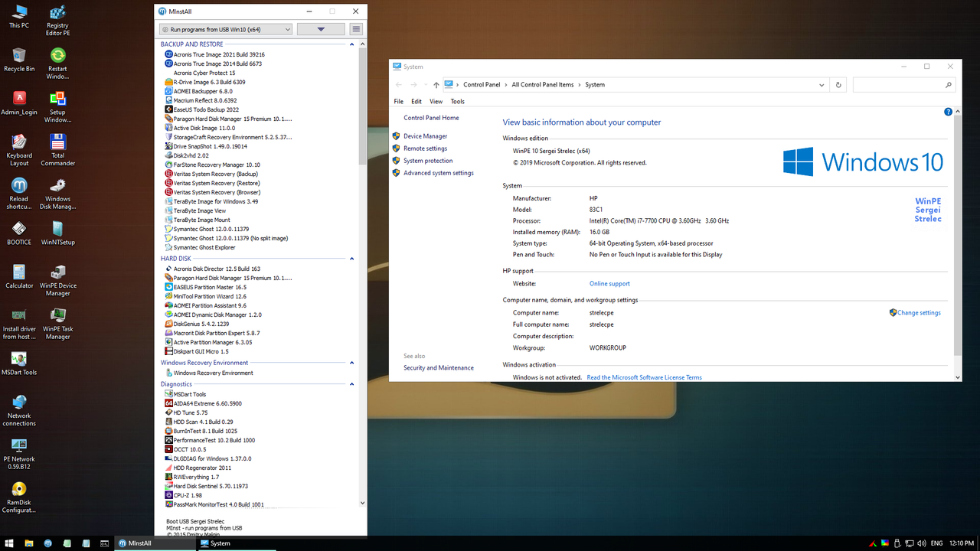980x551 pixels.
Task: Open Tools menu in System window
Action: coord(458,101)
